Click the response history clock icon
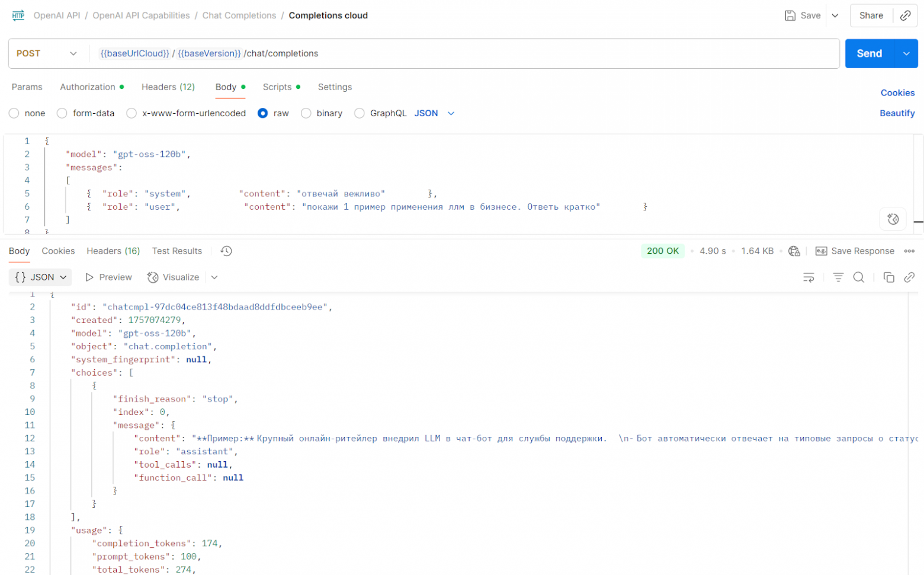This screenshot has width=924, height=575. coord(226,251)
